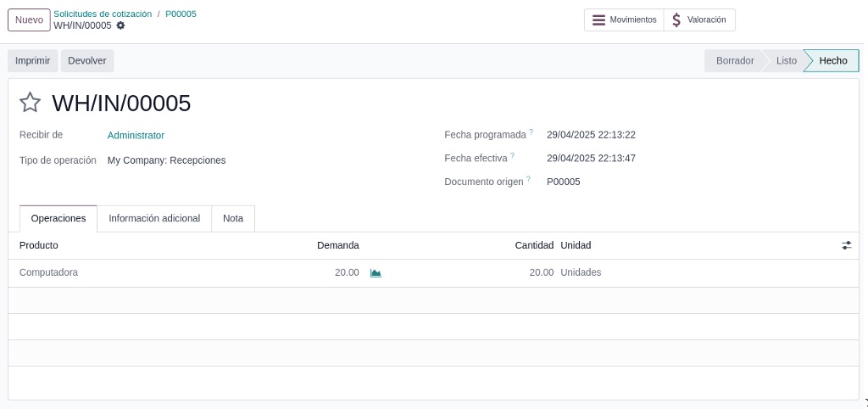Click the Imprimir button

tap(33, 61)
